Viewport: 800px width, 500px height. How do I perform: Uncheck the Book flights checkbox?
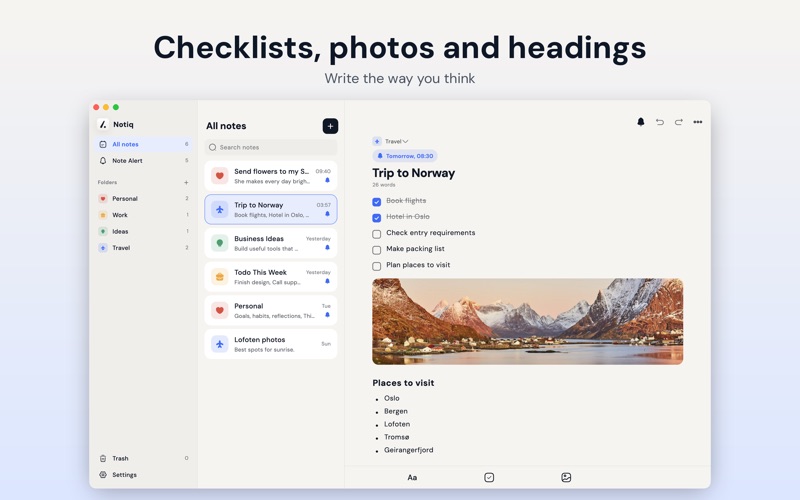tap(377, 202)
